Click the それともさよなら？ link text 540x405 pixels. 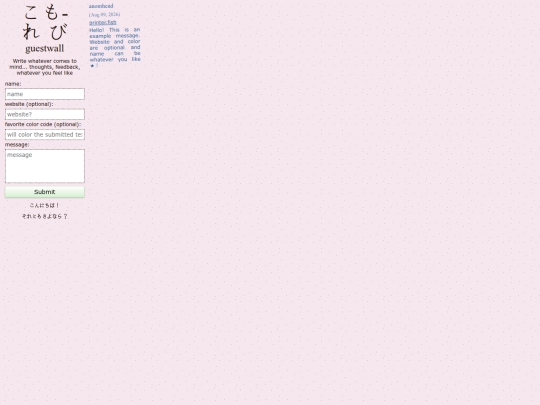tap(45, 216)
